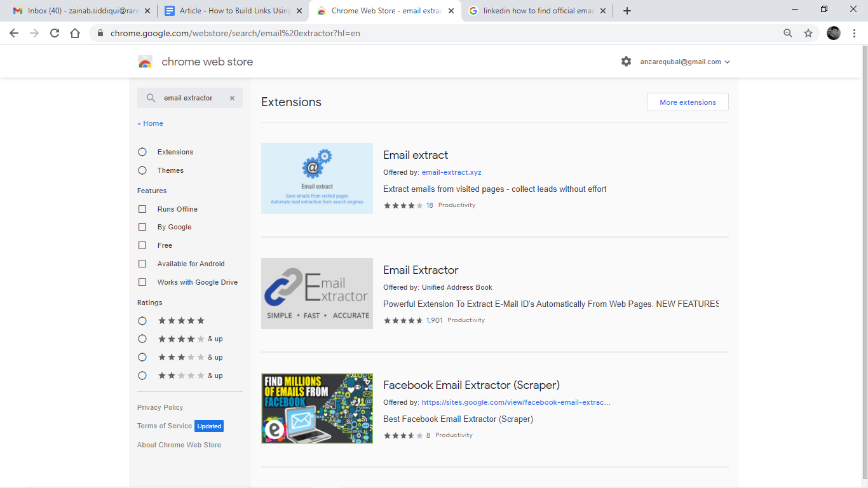Open a new browser tab with the plus button
Viewport: 868px width, 488px height.
(627, 11)
